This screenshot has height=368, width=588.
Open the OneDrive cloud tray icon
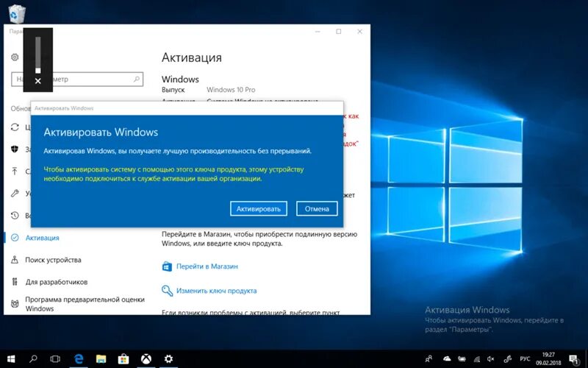pyautogui.click(x=447, y=359)
